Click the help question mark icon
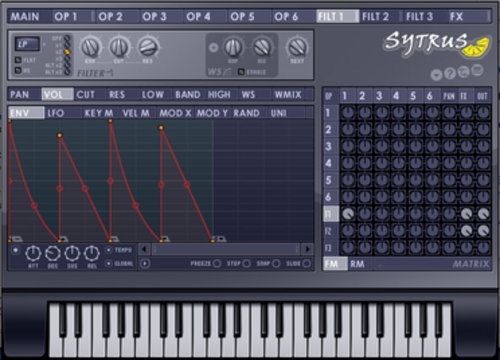This screenshot has width=500, height=360. click(450, 73)
